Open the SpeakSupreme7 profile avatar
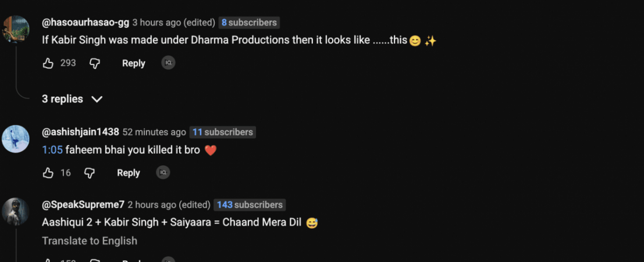Image resolution: width=644 pixels, height=262 pixels. tap(16, 211)
